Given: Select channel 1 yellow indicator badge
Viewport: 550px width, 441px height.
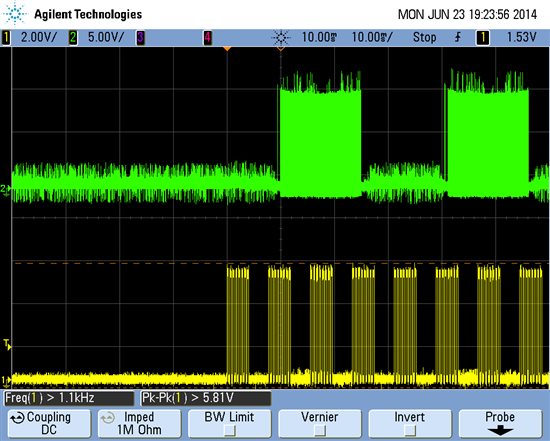Looking at the screenshot, I should click(x=6, y=38).
